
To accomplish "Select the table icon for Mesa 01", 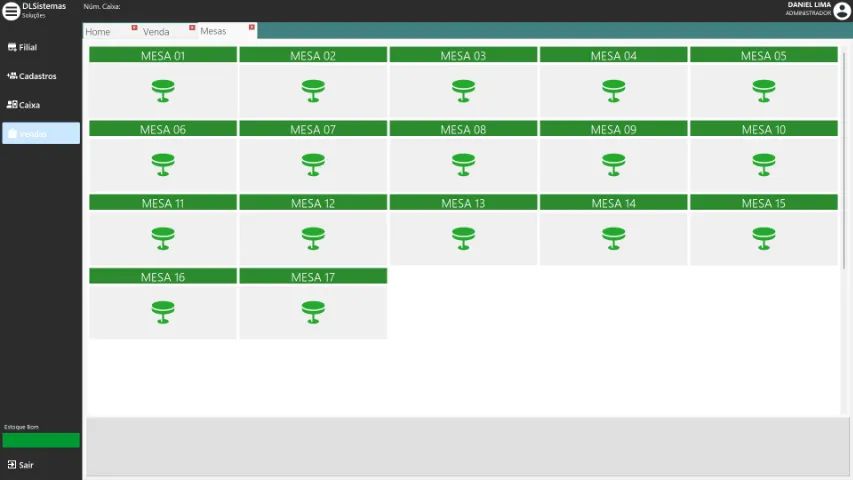I will [163, 91].
